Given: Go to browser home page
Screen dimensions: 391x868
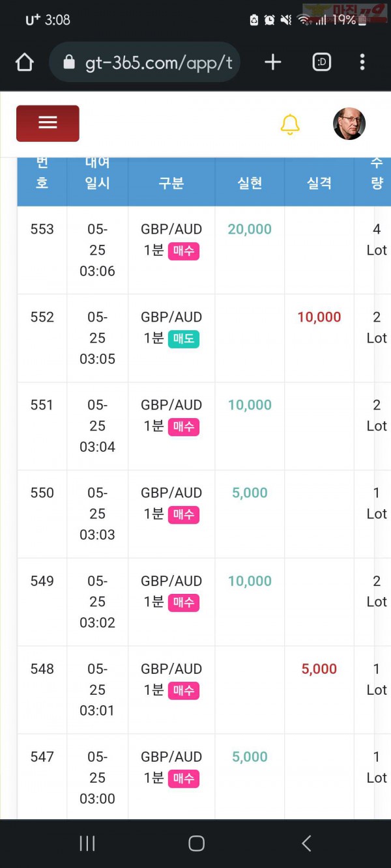Looking at the screenshot, I should coord(24,63).
